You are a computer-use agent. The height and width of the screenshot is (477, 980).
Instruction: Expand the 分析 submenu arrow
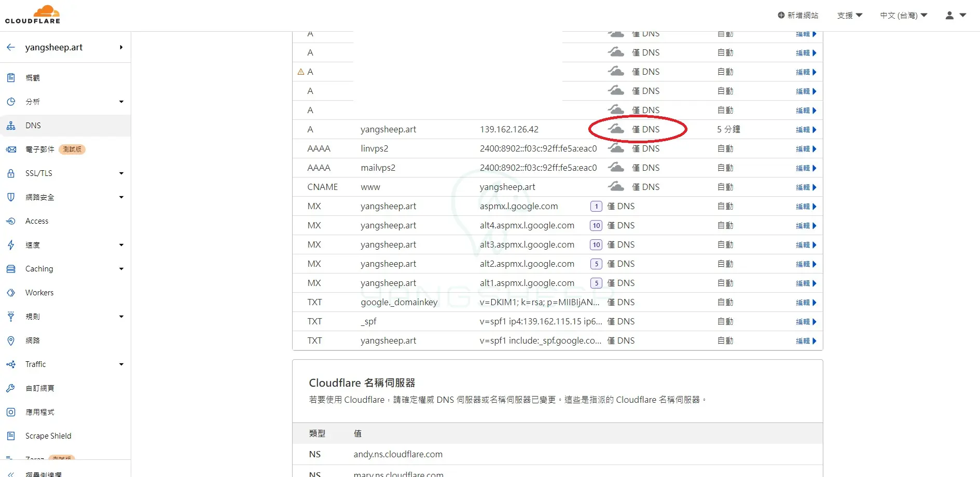click(x=121, y=102)
